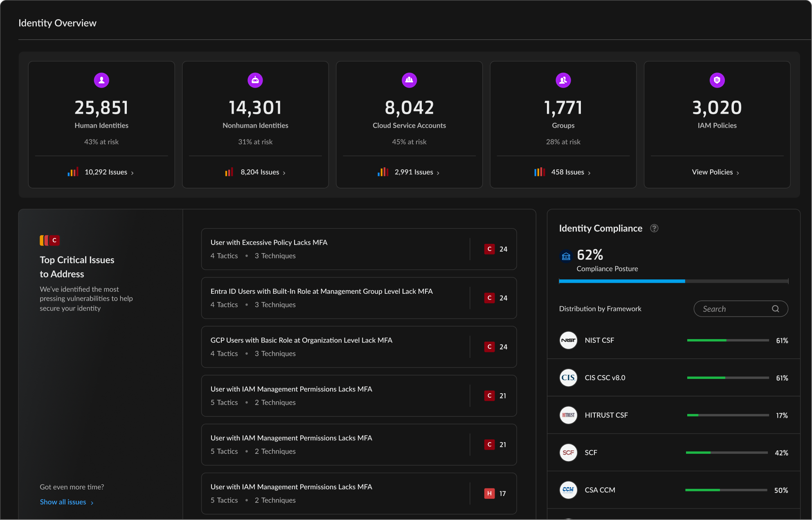Viewport: 812px width, 520px height.
Task: Click the NIST CSF framework logo
Action: (568, 340)
